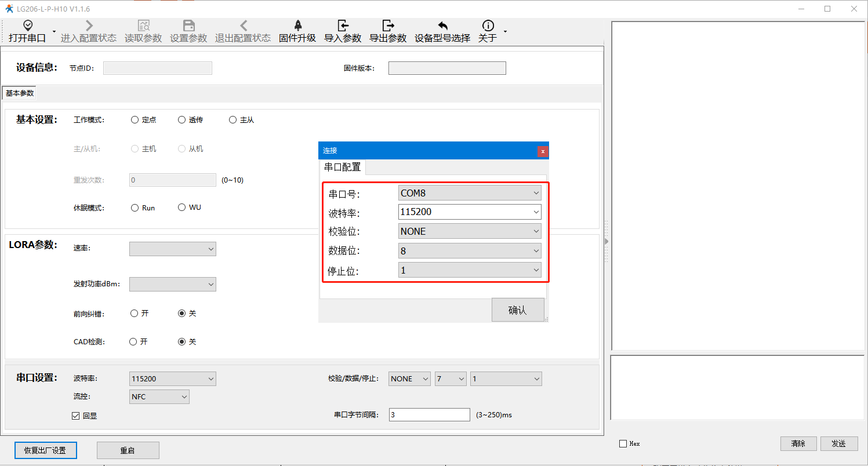Select the 基本参数 tab
This screenshot has height=466, width=868.
(20, 93)
